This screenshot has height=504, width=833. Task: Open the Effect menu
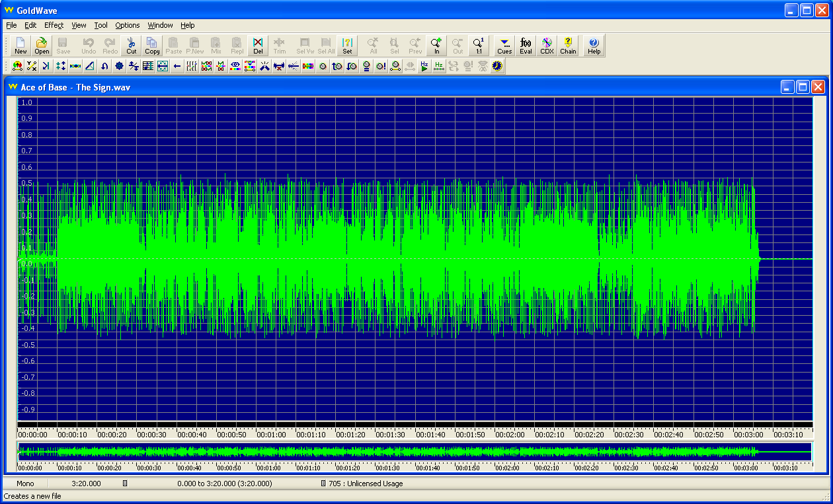click(x=54, y=25)
